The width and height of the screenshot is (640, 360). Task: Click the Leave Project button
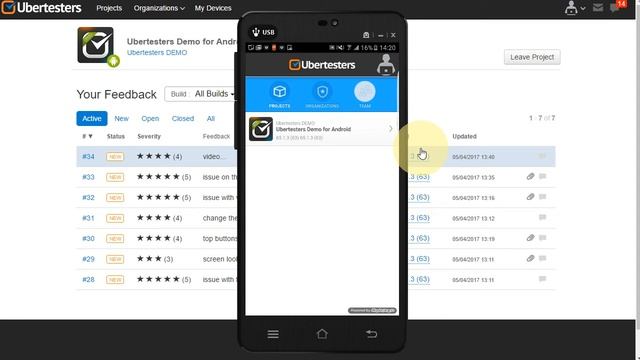[x=532, y=57]
